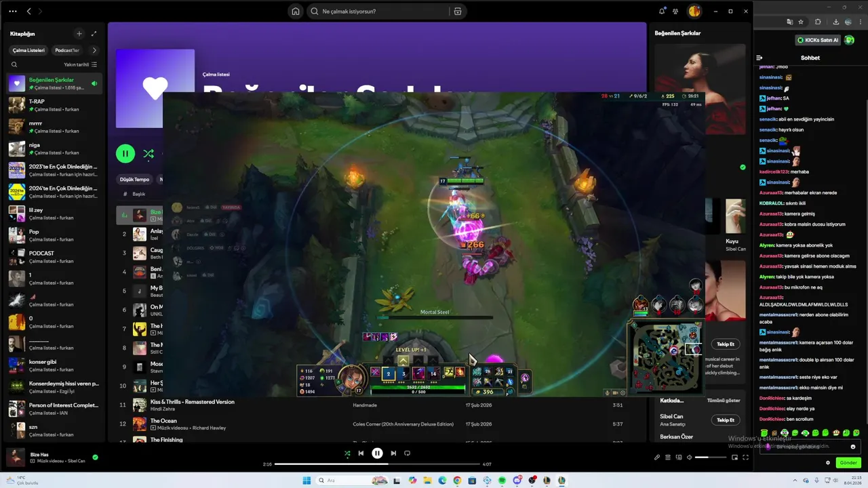Screen dimensions: 868x488
Task: Open the Windows Start menu
Action: pyautogui.click(x=307, y=481)
